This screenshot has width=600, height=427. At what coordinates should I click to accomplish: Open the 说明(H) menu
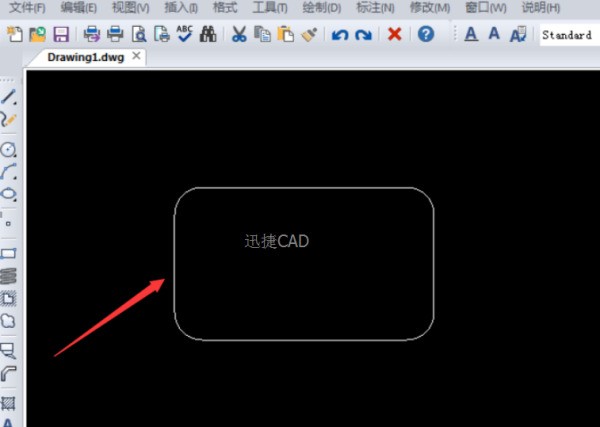click(541, 7)
